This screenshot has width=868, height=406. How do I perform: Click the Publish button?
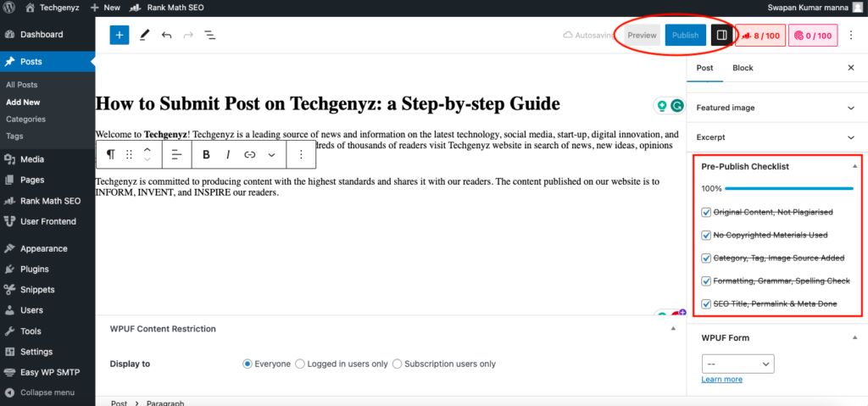pyautogui.click(x=685, y=35)
